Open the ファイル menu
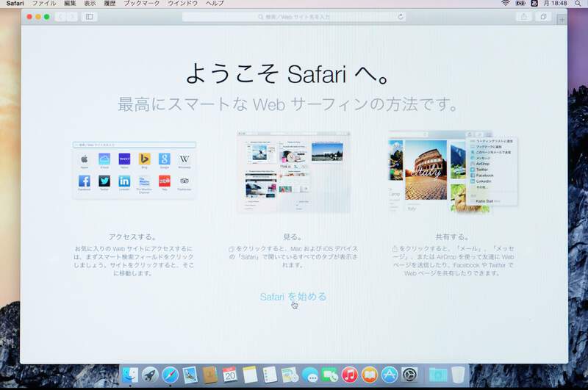588x390 pixels. pyautogui.click(x=44, y=3)
